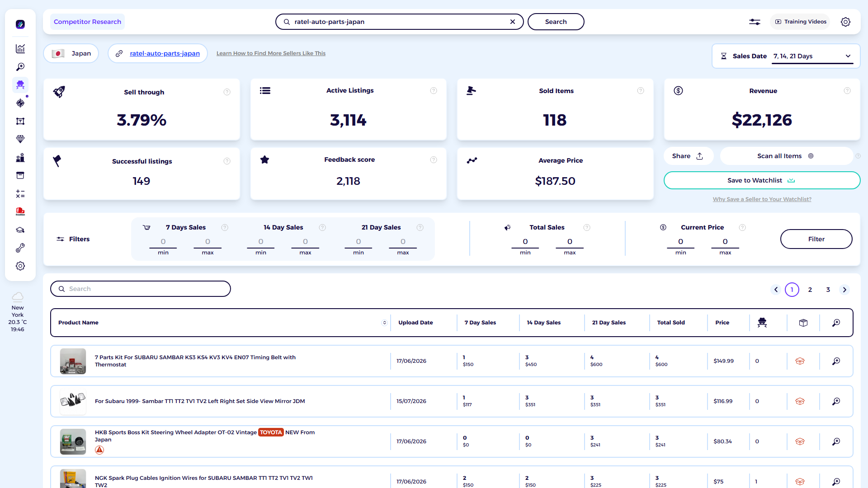Click Save to Watchlist button
The image size is (868, 488).
tap(762, 180)
